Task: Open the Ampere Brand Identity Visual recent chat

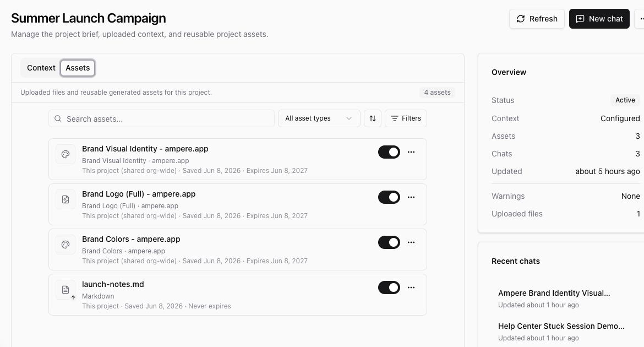Action: coord(554,293)
